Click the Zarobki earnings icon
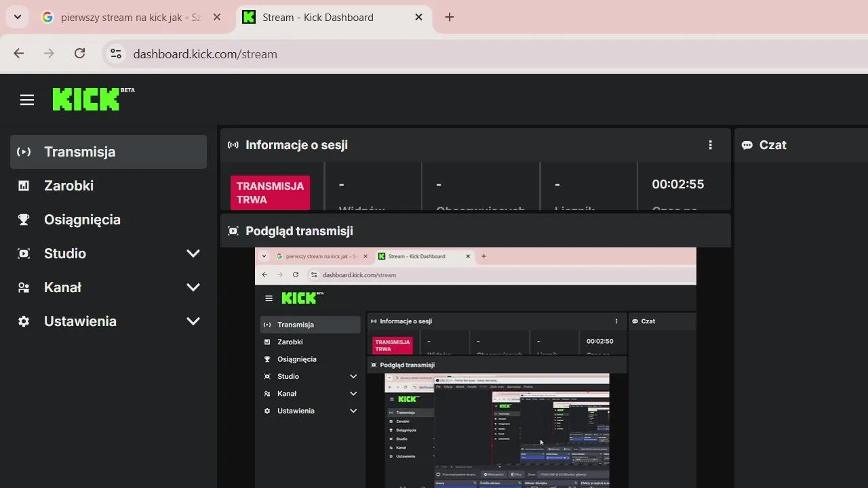This screenshot has height=488, width=868. click(24, 186)
